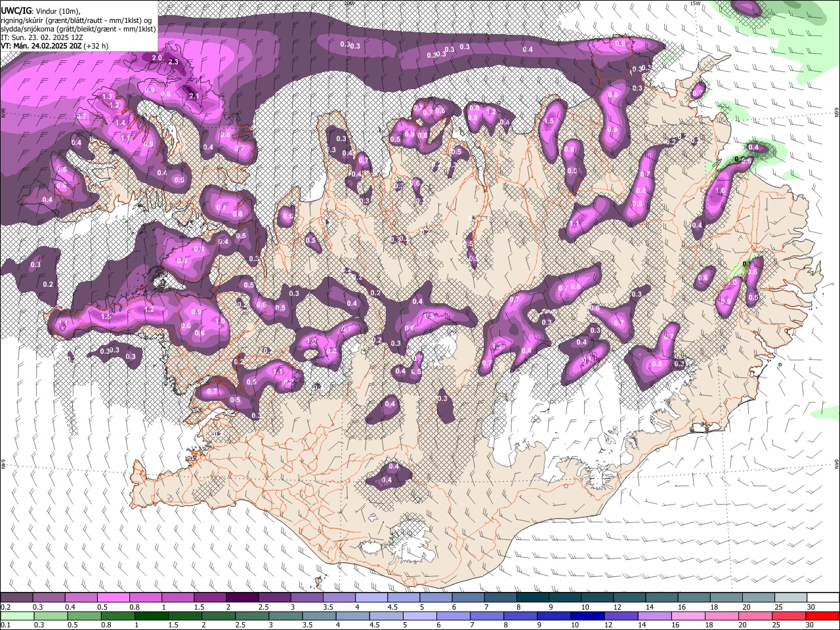Pick the darkest green 1–1.5 rain legend swatch
This screenshot has height=630, width=840.
click(x=151, y=616)
